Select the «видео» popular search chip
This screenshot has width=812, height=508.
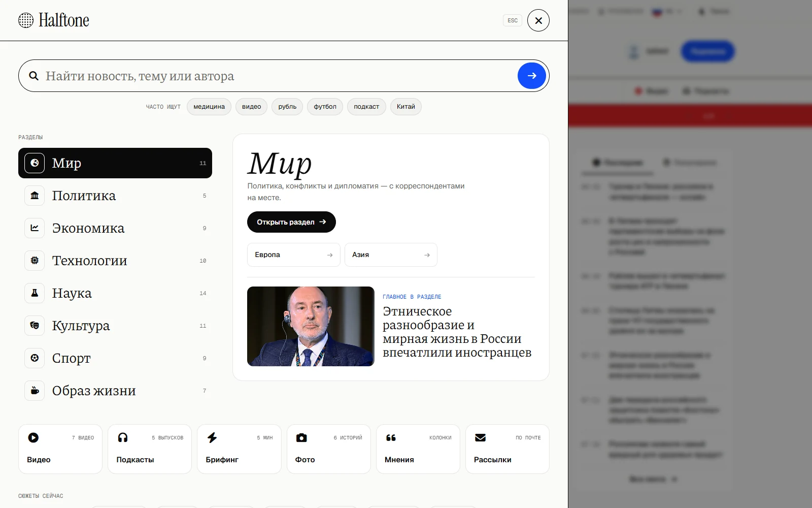(251, 107)
